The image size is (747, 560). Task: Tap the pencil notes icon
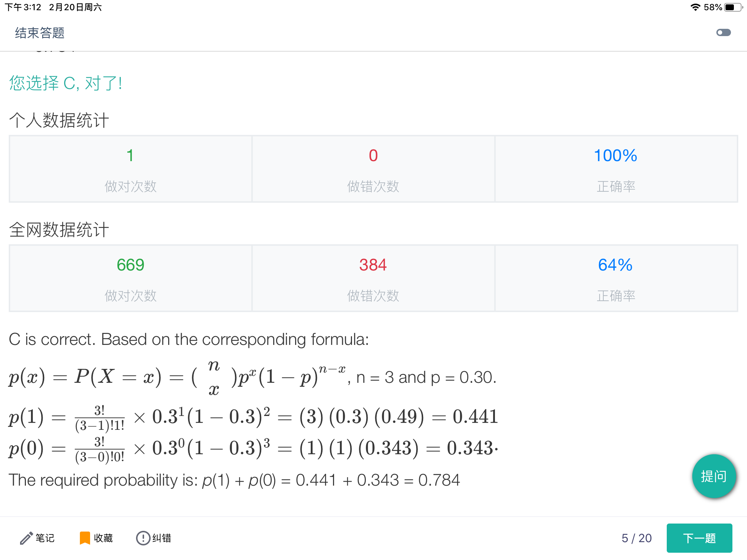point(26,538)
